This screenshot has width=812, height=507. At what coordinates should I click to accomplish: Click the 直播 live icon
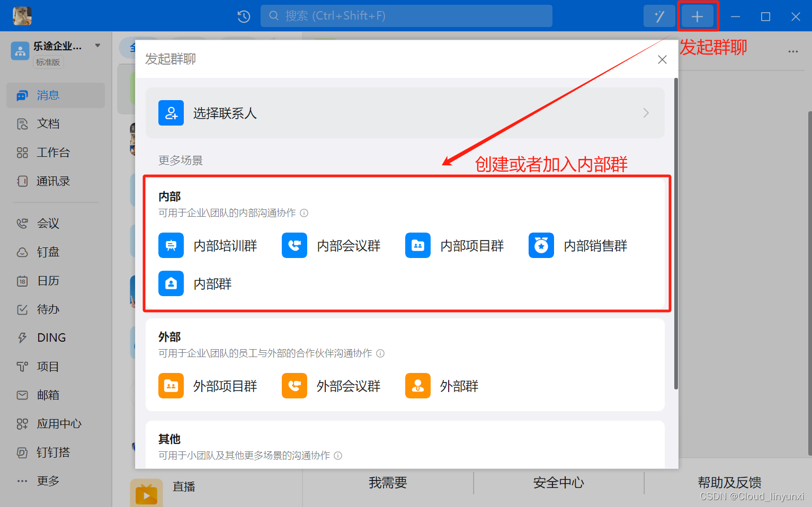(x=147, y=494)
